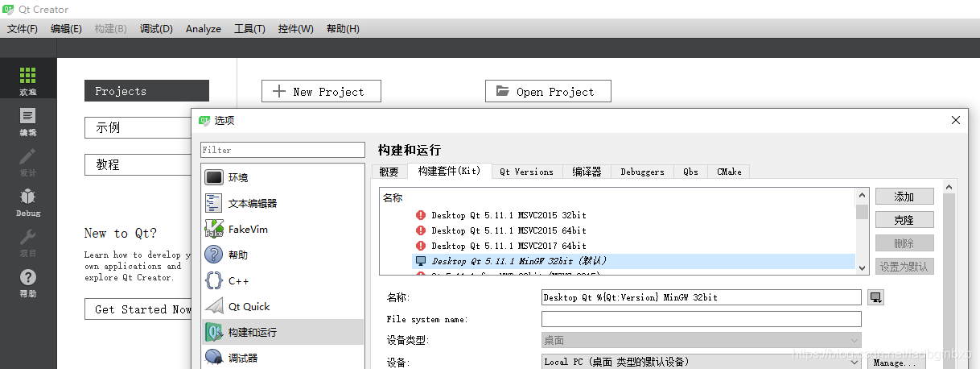Switch to Debug mode in sidebar

28,202
